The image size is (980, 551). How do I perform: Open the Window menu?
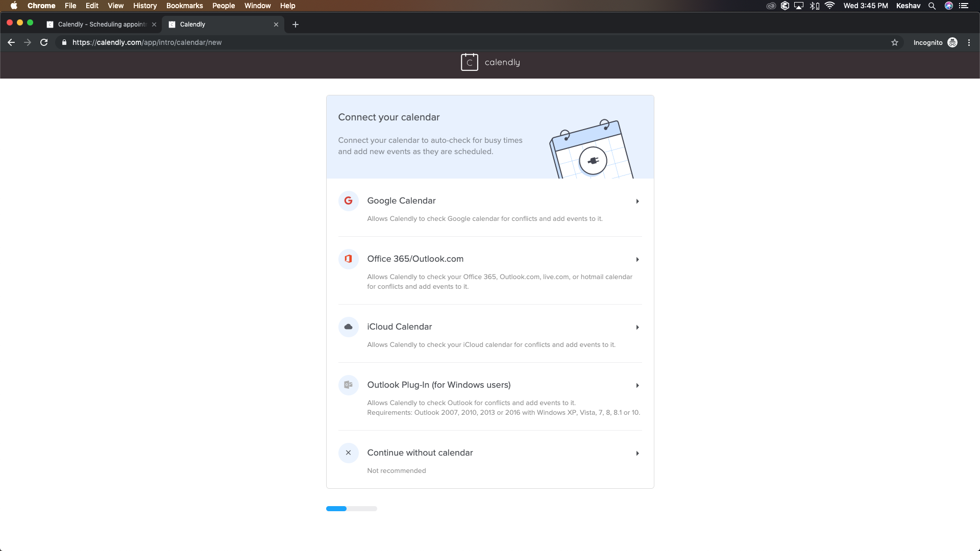tap(257, 6)
